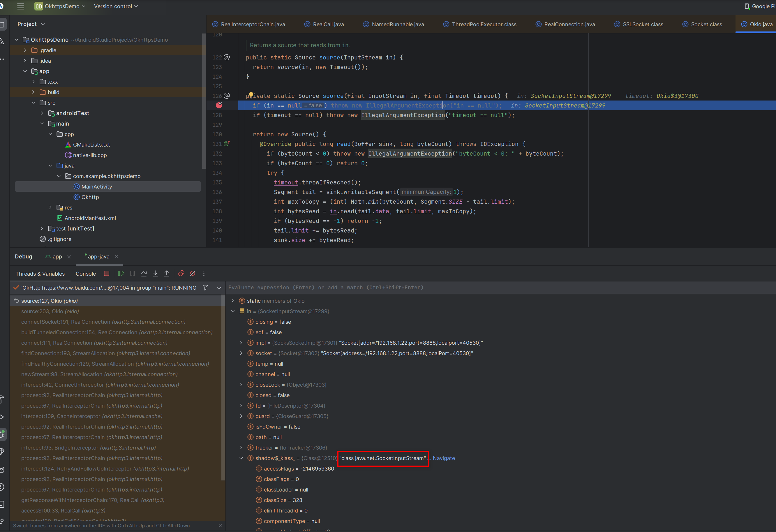Step into the method call

(155, 273)
